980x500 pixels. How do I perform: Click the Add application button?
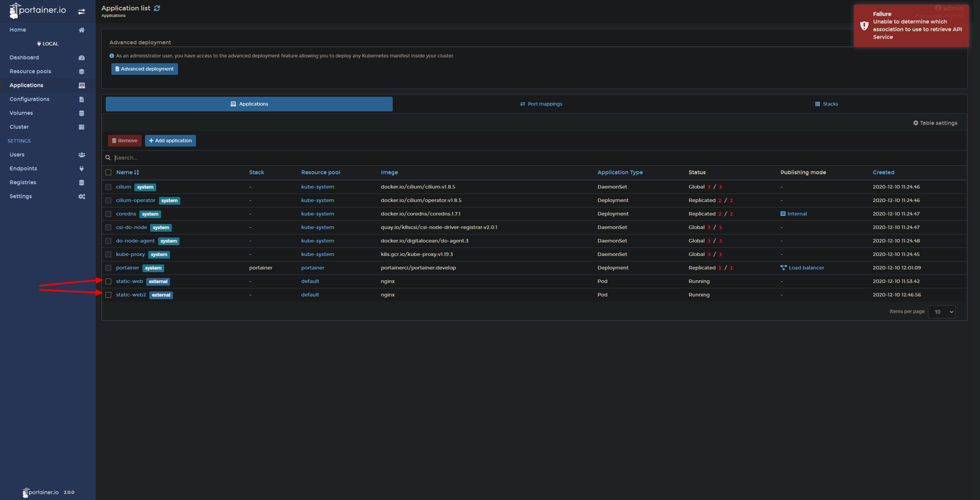click(170, 141)
